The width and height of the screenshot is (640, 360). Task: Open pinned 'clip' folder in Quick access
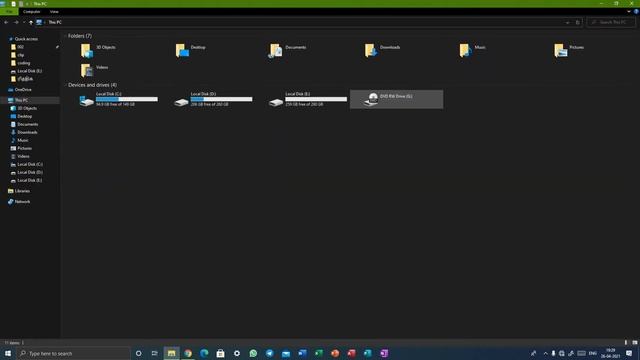point(20,55)
